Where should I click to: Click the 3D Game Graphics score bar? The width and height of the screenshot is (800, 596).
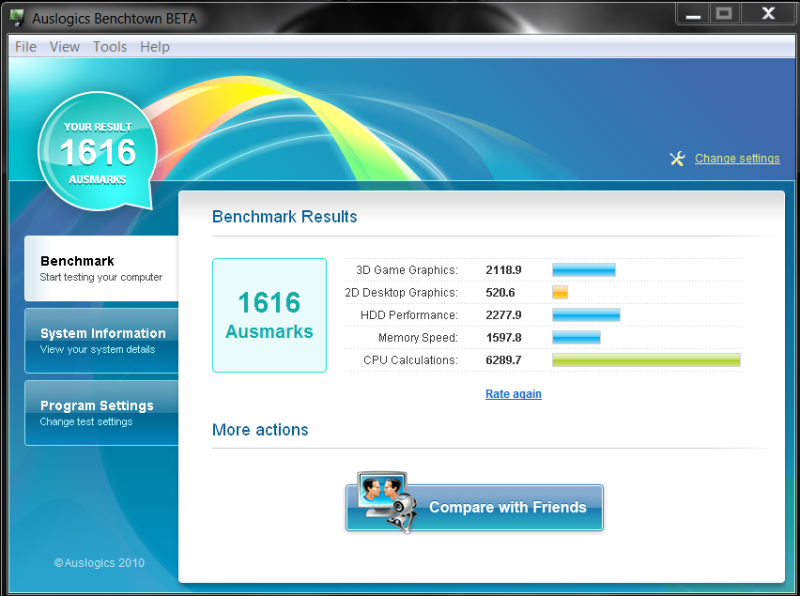point(584,270)
